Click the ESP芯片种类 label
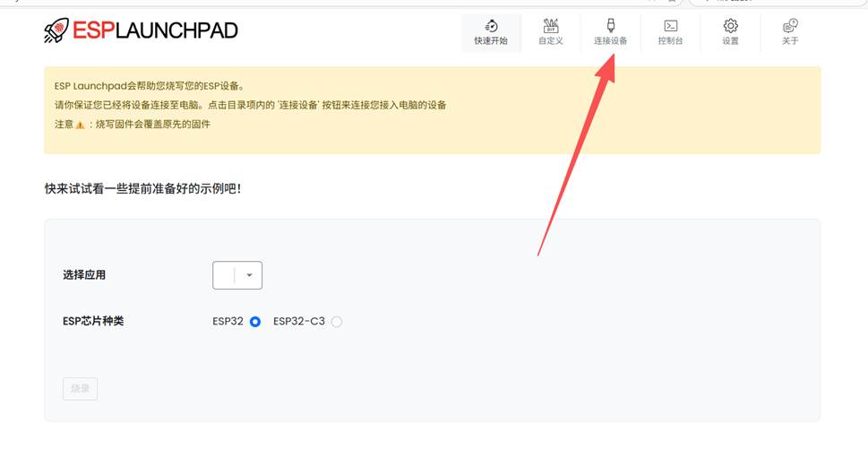The image size is (868, 450). point(93,322)
